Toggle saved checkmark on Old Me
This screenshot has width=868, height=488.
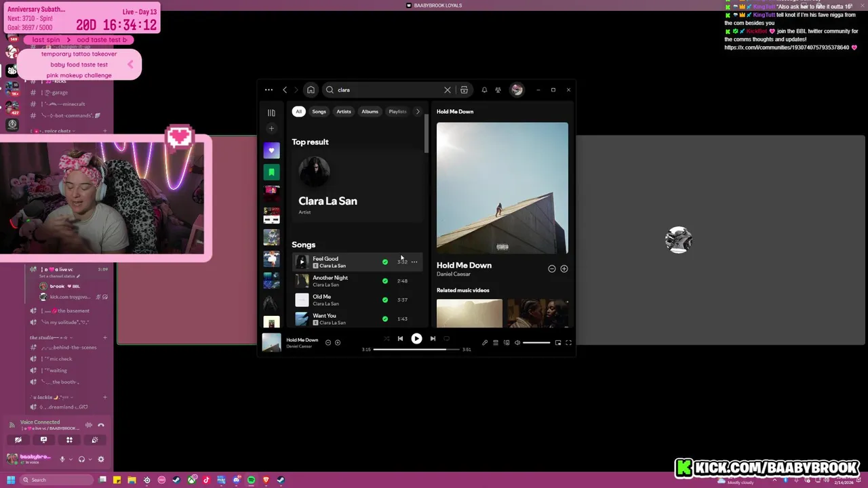tap(385, 300)
